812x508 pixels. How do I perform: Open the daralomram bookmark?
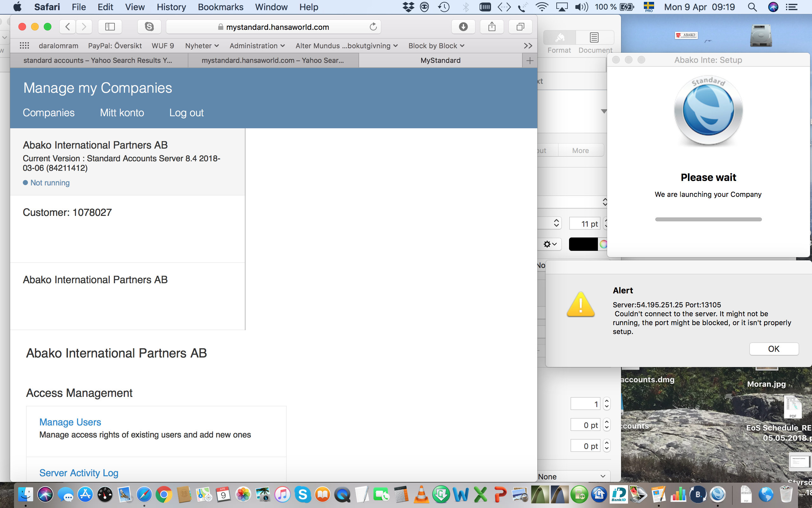58,46
